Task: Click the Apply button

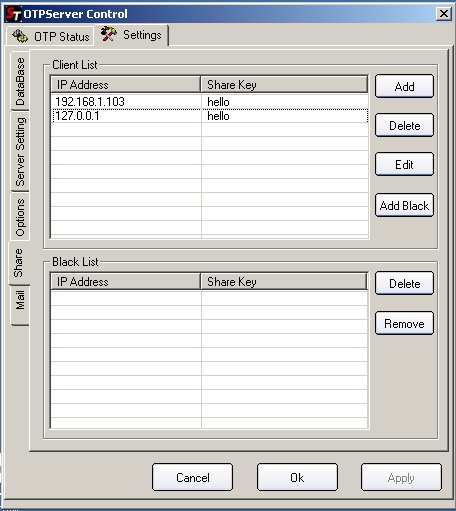Action: tap(401, 477)
